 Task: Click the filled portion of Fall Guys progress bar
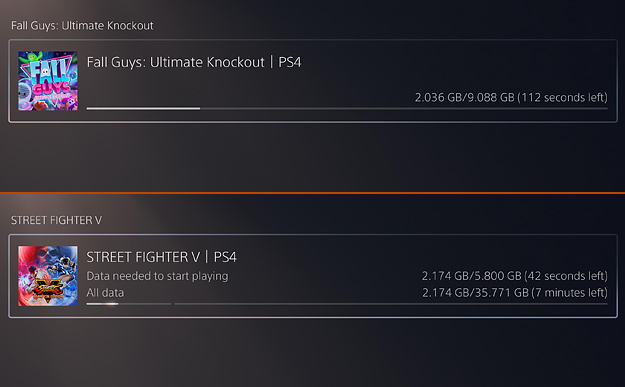pos(143,108)
